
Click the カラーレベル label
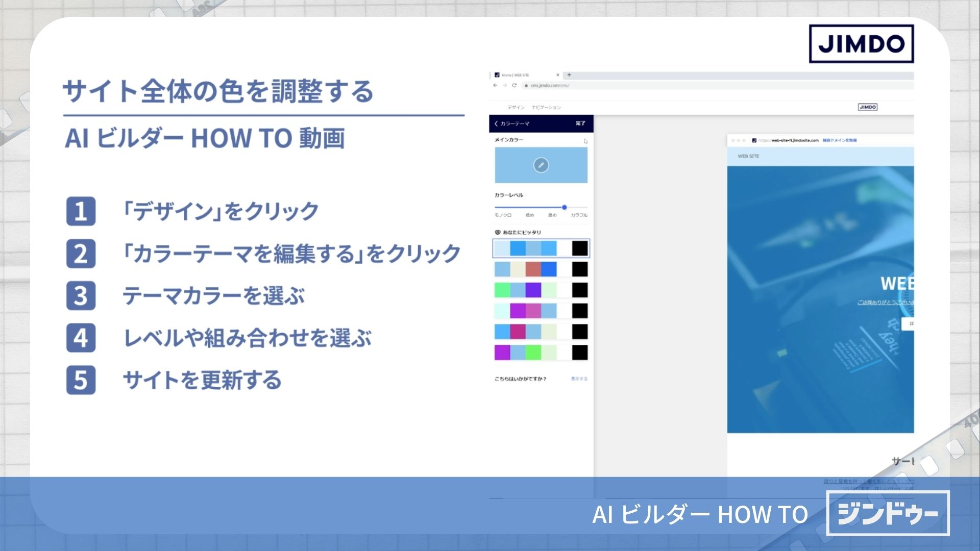click(x=508, y=195)
